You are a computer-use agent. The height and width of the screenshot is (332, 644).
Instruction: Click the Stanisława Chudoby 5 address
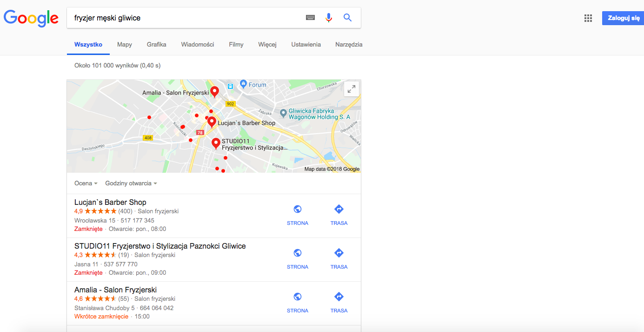point(104,308)
